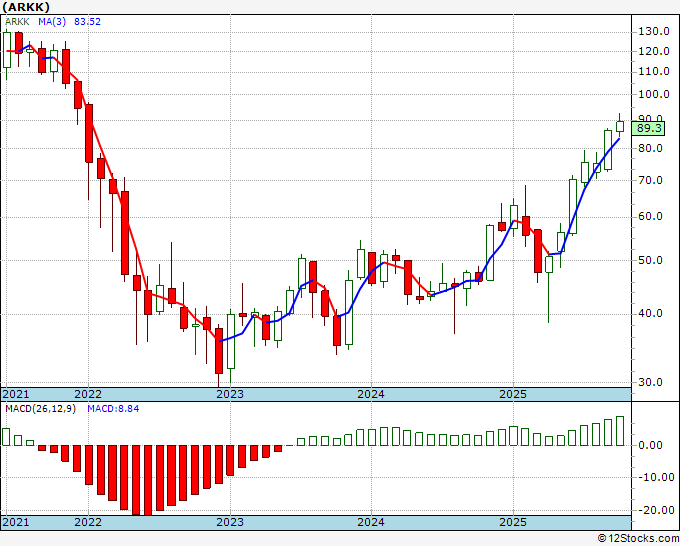Click the 40.0 price axis label

650,314
